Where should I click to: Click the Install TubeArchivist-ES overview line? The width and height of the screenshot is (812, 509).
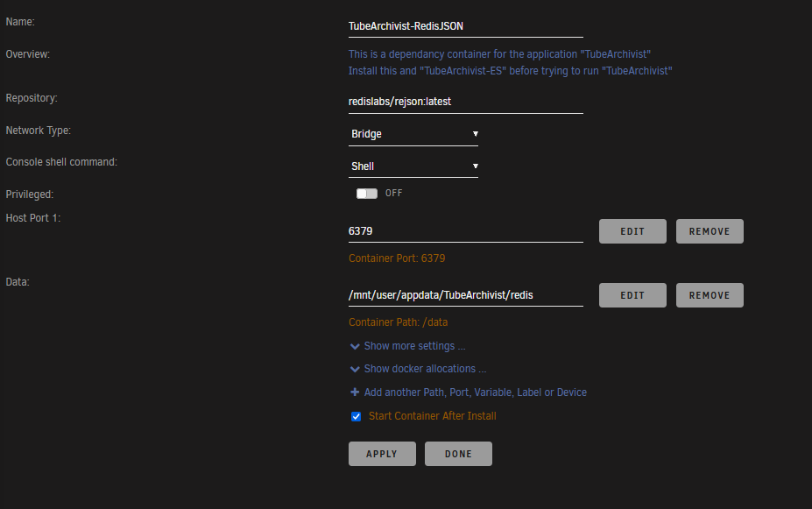tap(510, 71)
